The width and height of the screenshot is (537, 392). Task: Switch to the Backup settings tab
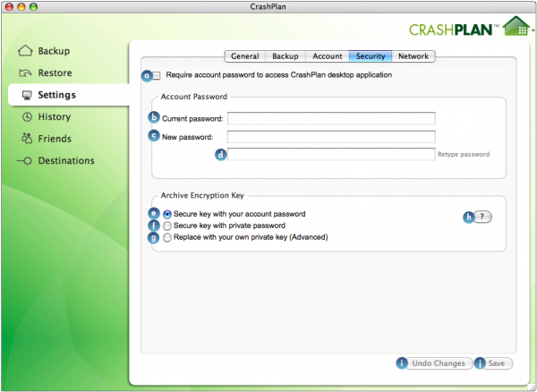click(x=286, y=56)
